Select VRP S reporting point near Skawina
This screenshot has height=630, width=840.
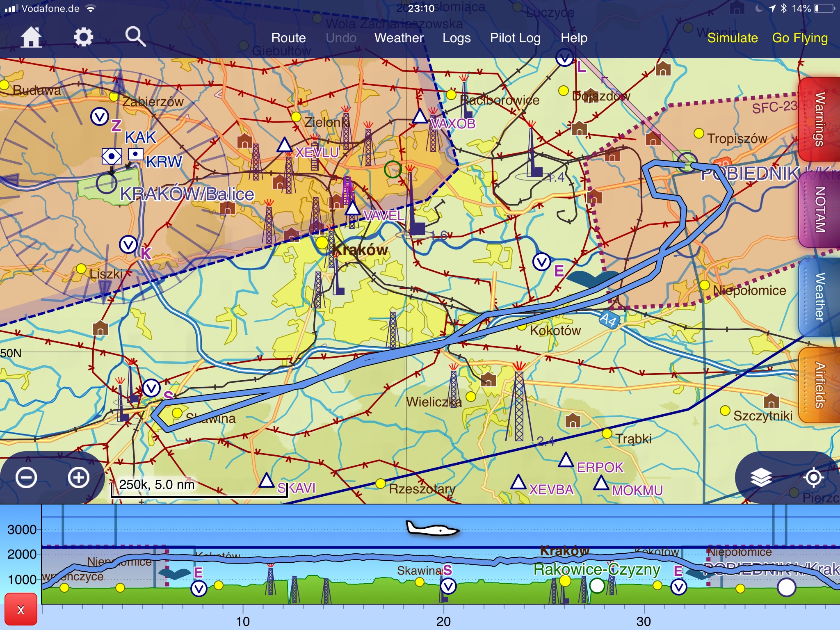click(151, 388)
